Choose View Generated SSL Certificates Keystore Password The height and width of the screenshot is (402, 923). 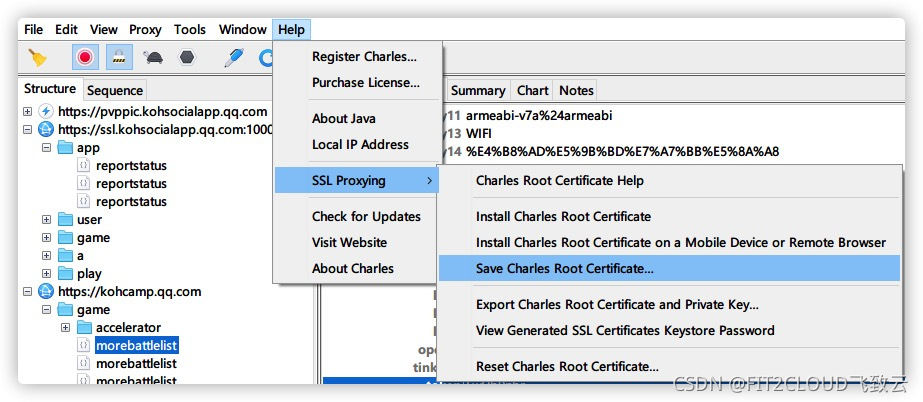click(670, 331)
